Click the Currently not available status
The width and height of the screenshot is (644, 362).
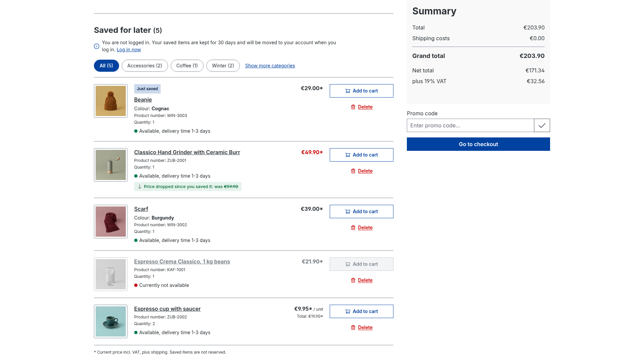pos(164,285)
